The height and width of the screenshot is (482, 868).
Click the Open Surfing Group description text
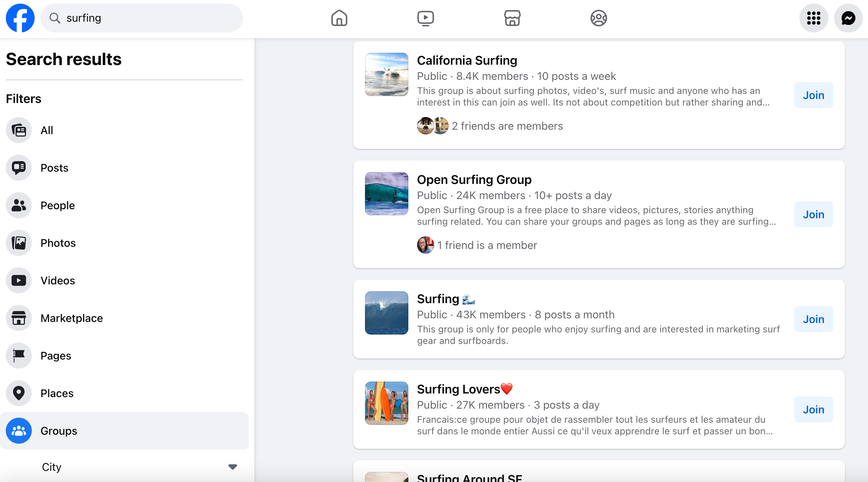click(597, 216)
